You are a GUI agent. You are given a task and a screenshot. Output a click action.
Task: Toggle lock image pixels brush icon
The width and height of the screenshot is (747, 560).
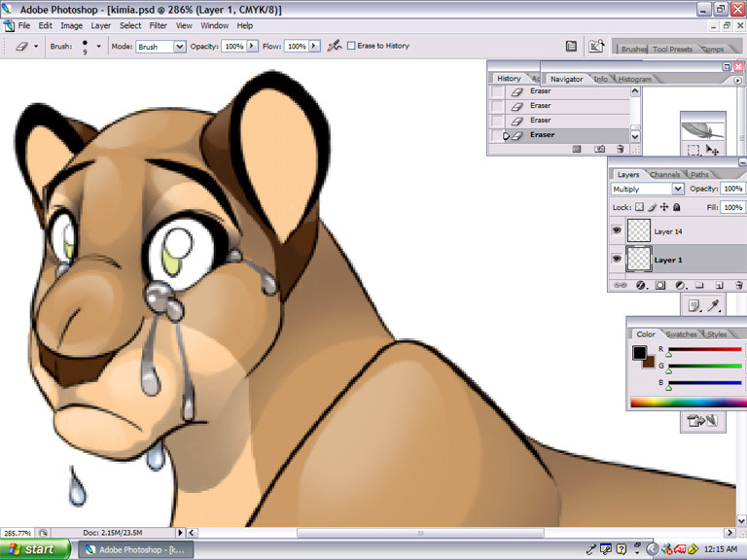(x=653, y=207)
